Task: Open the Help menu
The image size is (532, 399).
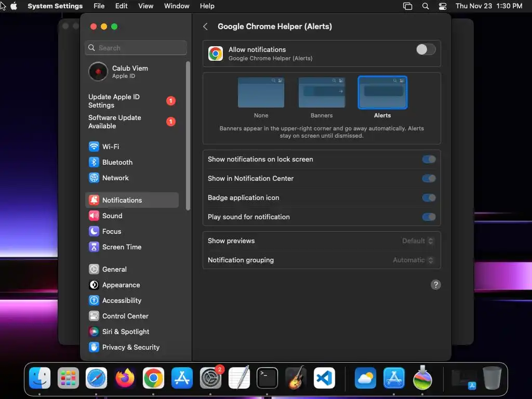Action: pos(207,6)
